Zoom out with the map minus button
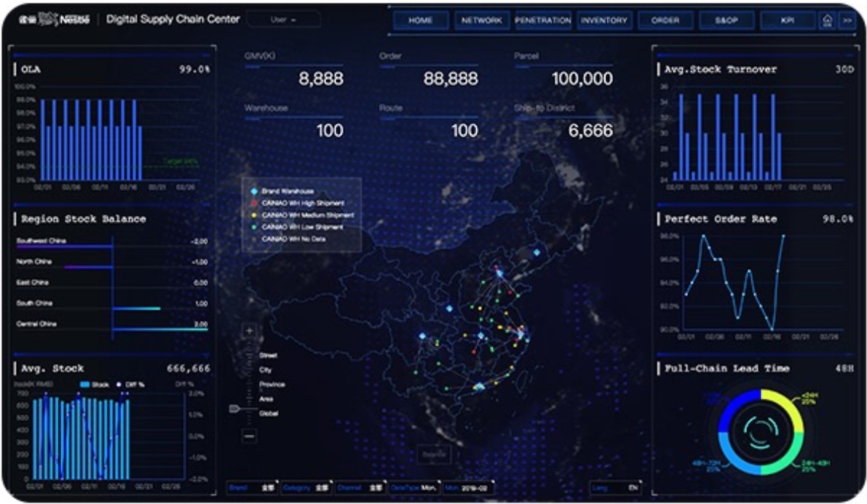Image resolution: width=867 pixels, height=504 pixels. pyautogui.click(x=250, y=436)
